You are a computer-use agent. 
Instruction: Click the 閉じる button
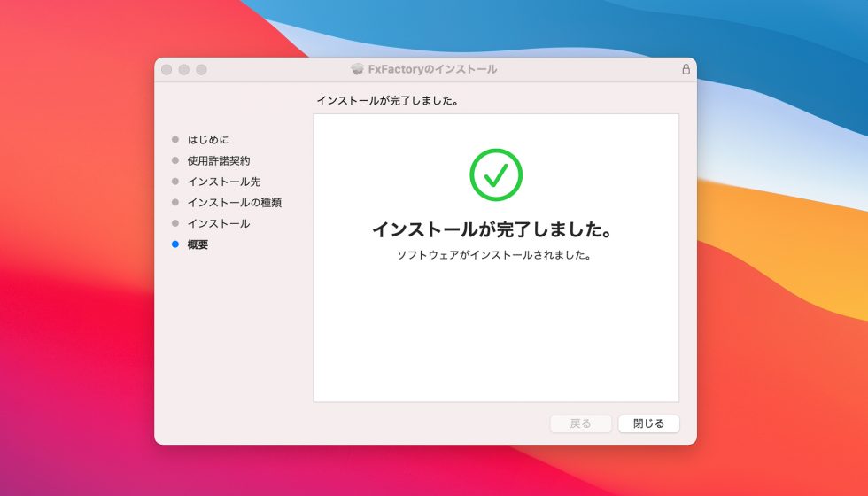click(648, 423)
